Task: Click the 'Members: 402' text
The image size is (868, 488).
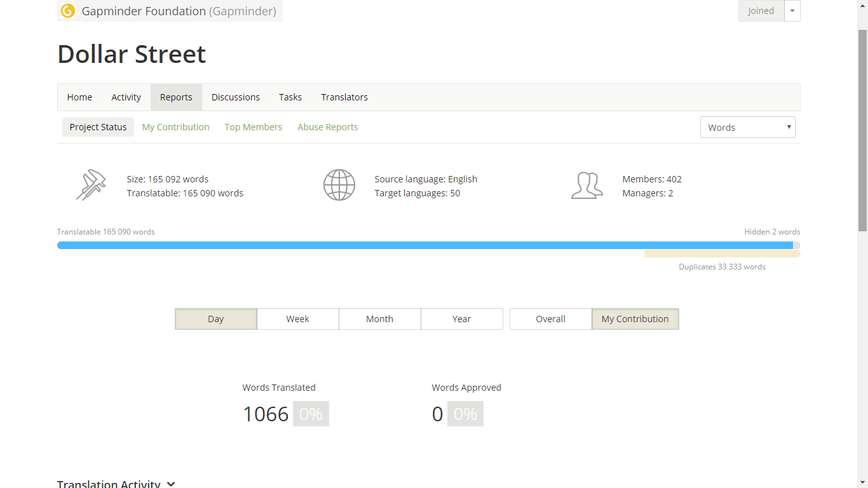Action: click(652, 179)
